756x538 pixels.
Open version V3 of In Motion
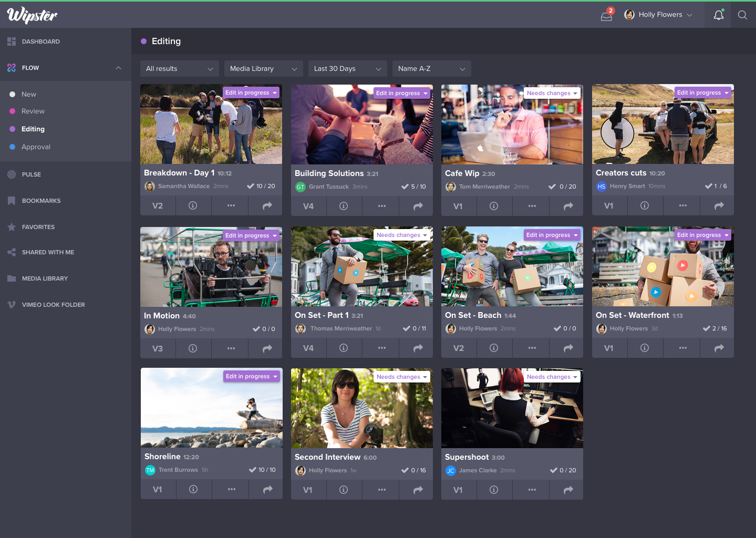[x=158, y=348]
